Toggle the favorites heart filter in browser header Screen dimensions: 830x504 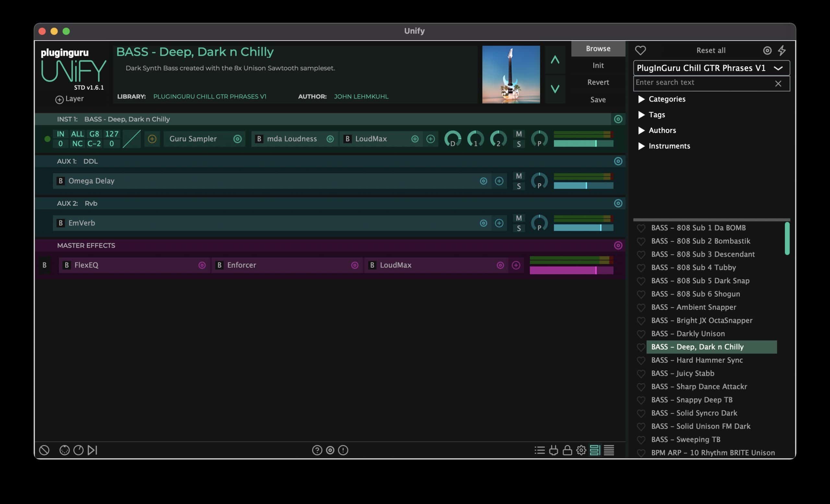[640, 51]
